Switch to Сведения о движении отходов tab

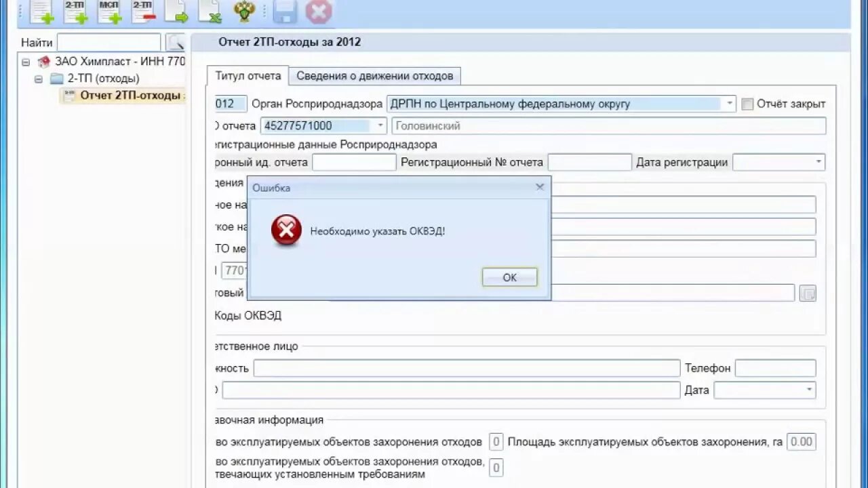pos(375,76)
